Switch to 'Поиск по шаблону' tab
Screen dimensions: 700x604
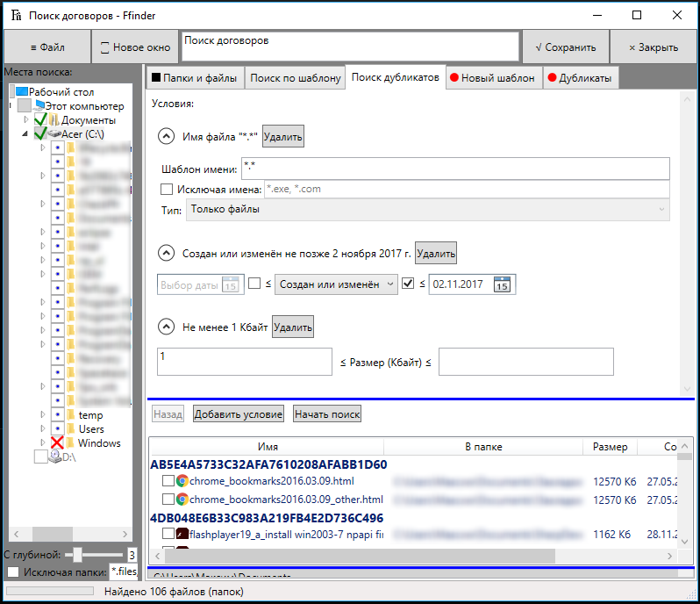click(x=295, y=78)
